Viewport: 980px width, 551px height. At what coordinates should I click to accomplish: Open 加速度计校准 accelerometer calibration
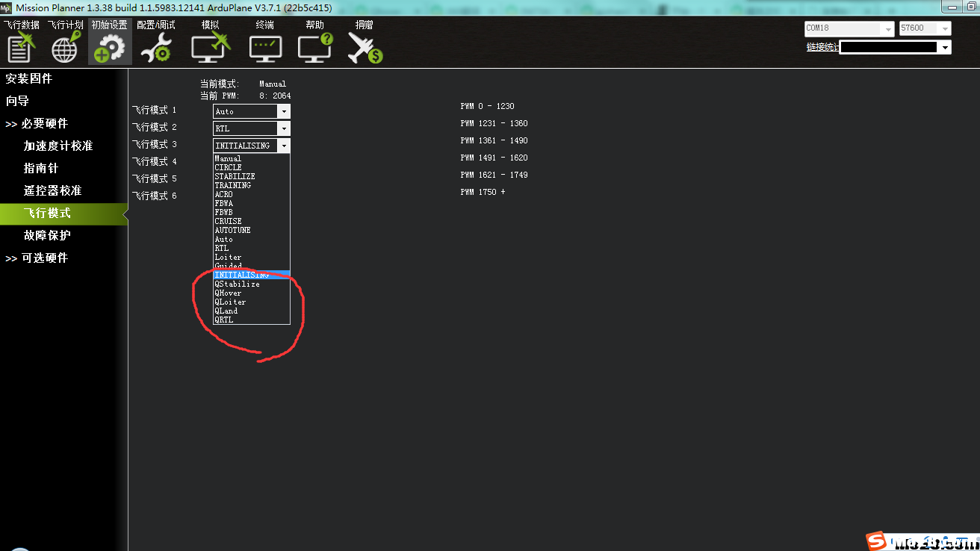58,146
